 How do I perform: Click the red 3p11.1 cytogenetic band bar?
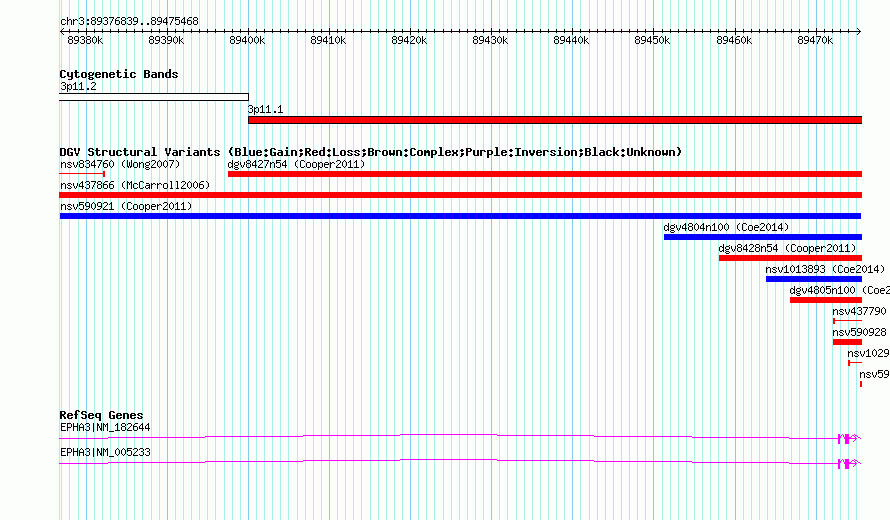tap(555, 120)
